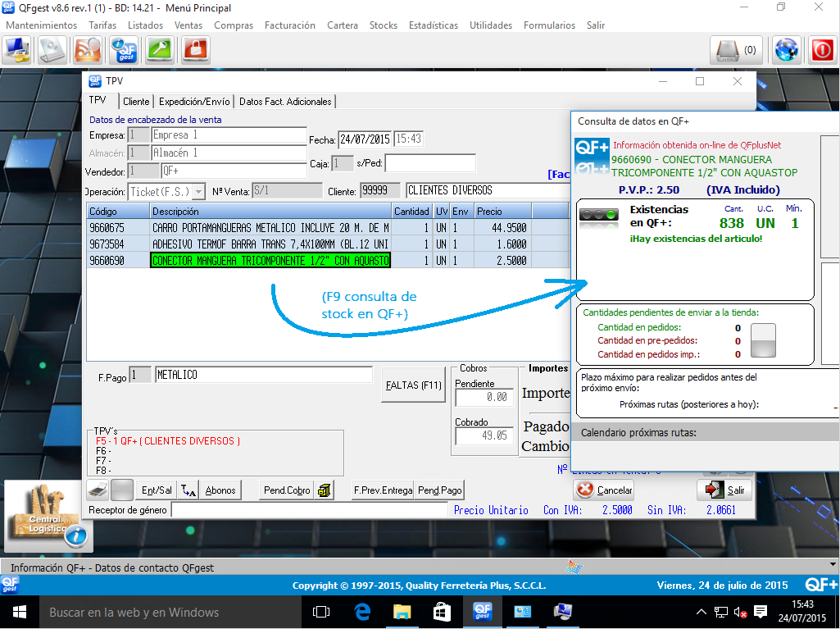840x629 pixels.
Task: Select the QFgest taskbar icon
Action: 482,612
